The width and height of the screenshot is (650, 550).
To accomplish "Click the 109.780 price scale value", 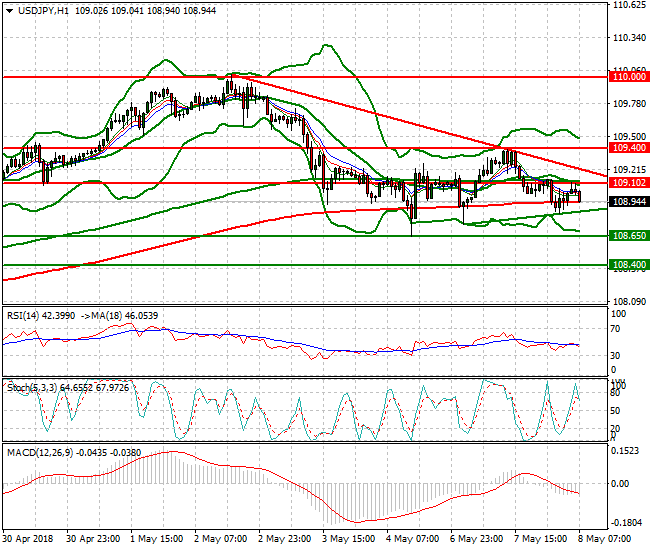I will [629, 104].
